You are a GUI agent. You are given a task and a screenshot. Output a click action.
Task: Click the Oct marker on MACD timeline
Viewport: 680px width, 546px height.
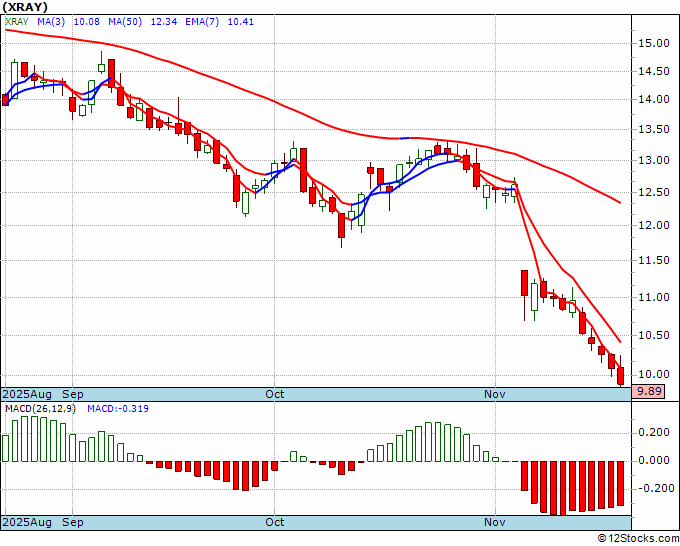275,522
